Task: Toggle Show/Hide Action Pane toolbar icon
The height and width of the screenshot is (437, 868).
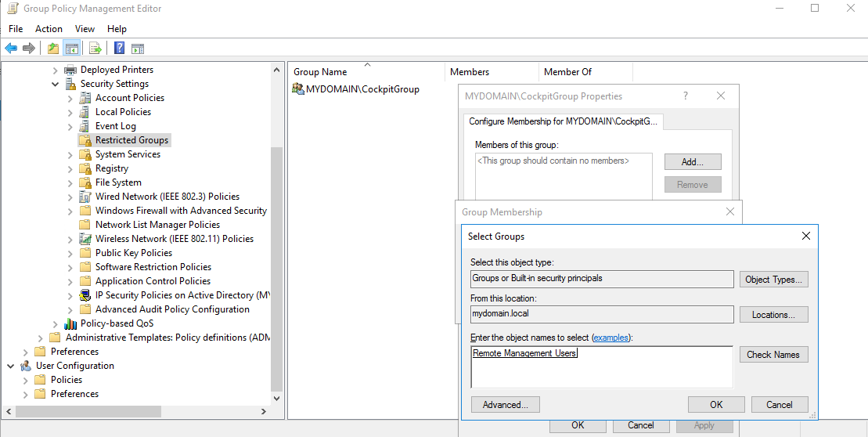Action: [x=138, y=49]
